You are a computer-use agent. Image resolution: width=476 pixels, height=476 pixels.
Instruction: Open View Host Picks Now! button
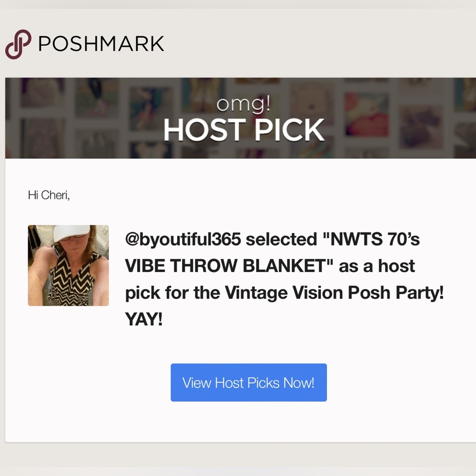point(248,383)
